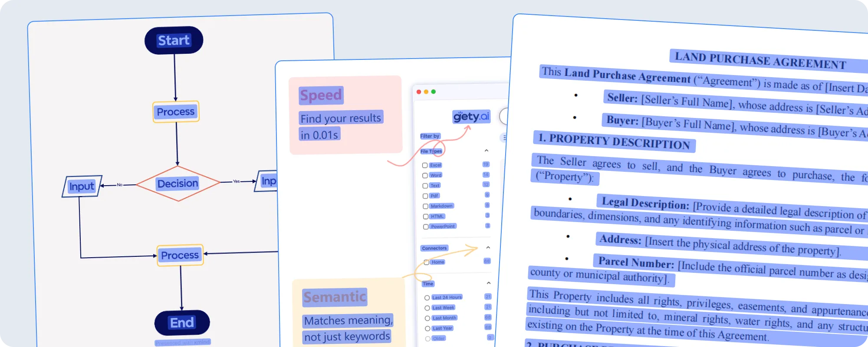This screenshot has height=347, width=868.
Task: Select the Start node in the flowchart
Action: point(174,40)
